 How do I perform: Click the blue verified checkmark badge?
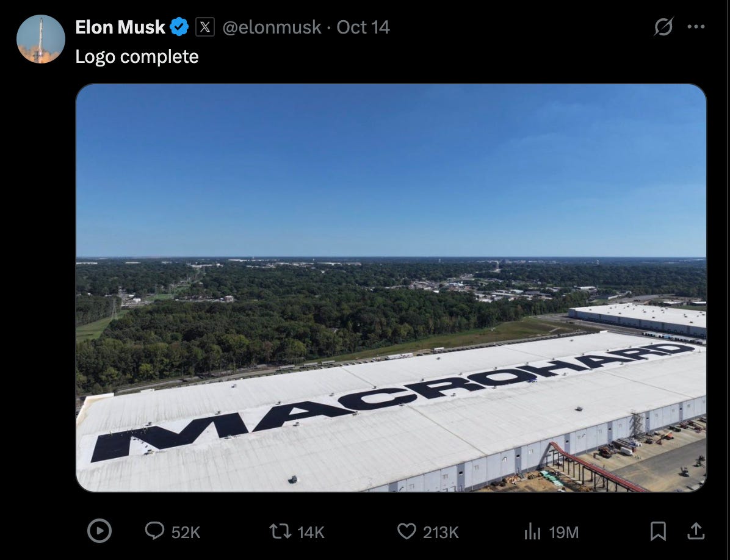click(179, 27)
